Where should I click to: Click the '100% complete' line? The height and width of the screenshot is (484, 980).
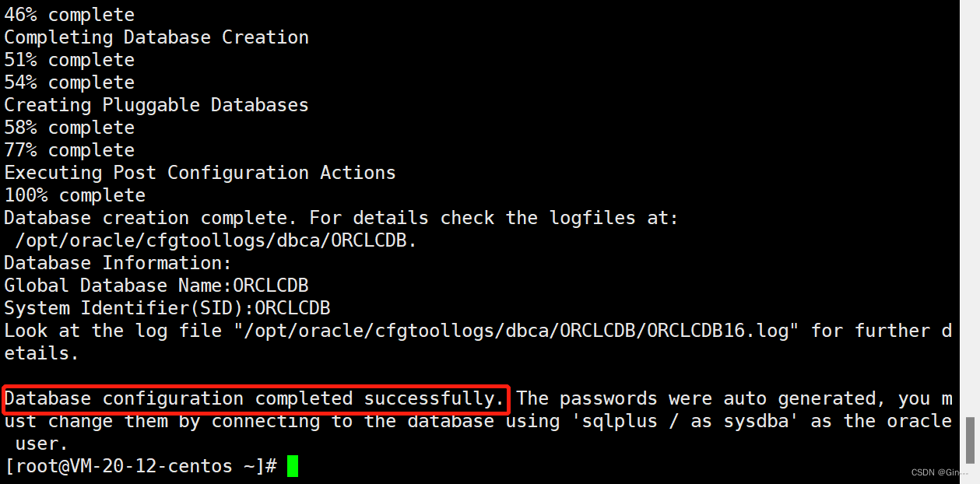pos(75,195)
